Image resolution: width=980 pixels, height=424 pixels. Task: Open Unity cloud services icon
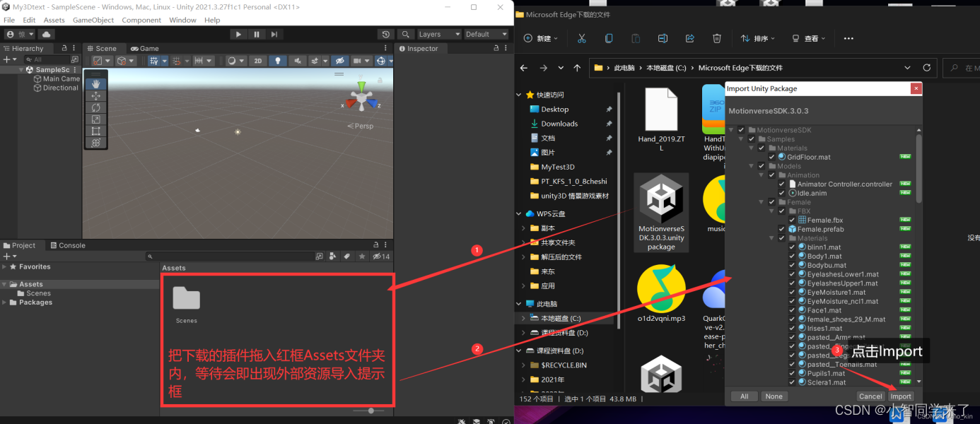[x=47, y=34]
